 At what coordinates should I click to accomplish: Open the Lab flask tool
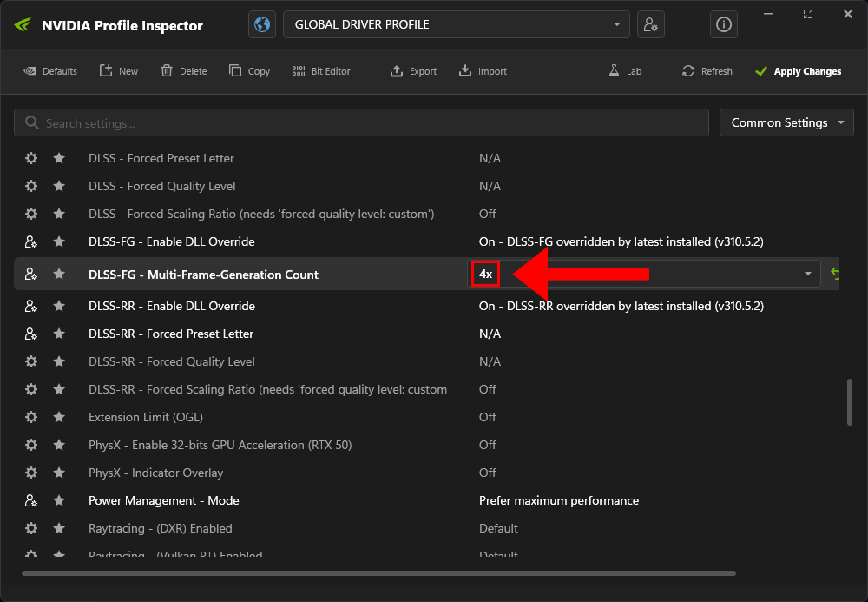625,71
